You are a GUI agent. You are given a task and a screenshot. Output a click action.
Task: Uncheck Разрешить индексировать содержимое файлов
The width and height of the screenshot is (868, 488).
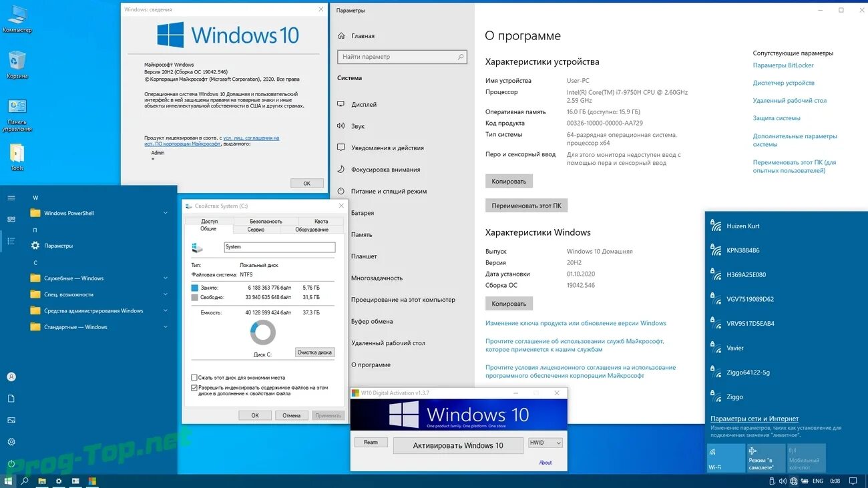tap(194, 387)
